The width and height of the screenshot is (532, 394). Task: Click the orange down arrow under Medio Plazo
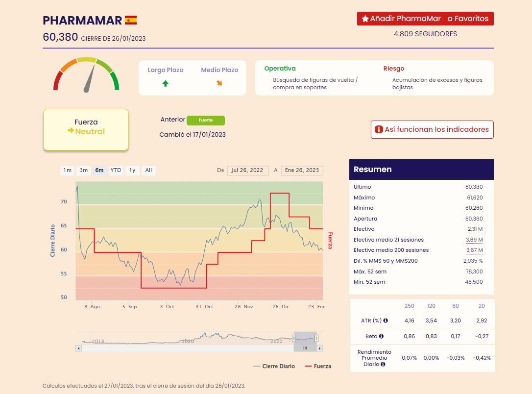[219, 83]
